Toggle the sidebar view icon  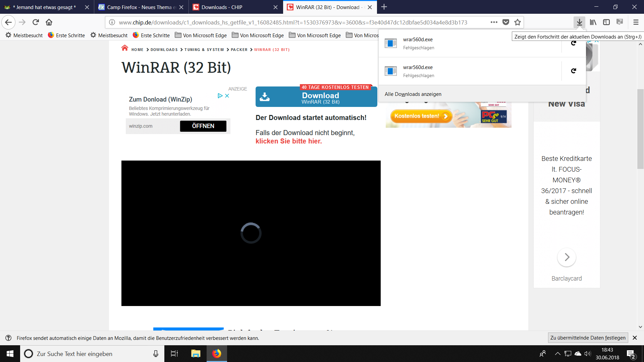pyautogui.click(x=606, y=22)
